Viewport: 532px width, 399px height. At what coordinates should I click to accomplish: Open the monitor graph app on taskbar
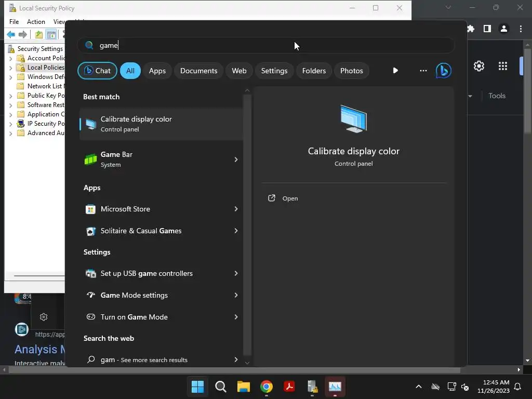tap(335, 387)
